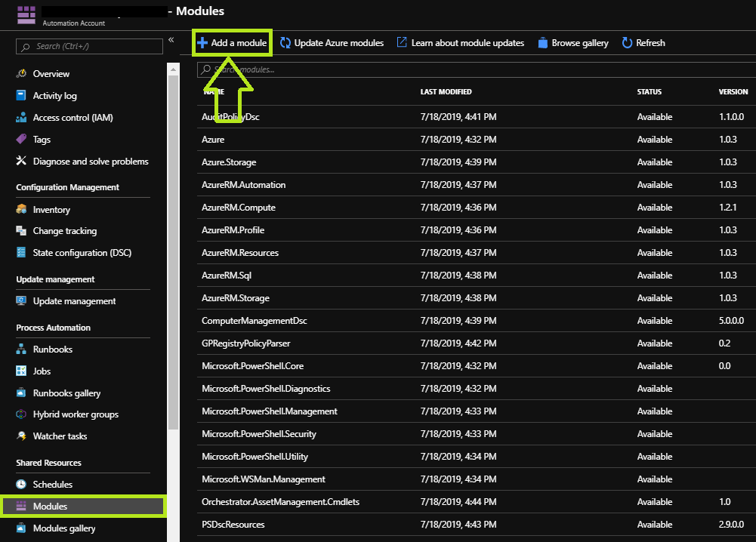Select Microsoft.PowerShell.Management module
This screenshot has height=542, width=756.
[477, 411]
